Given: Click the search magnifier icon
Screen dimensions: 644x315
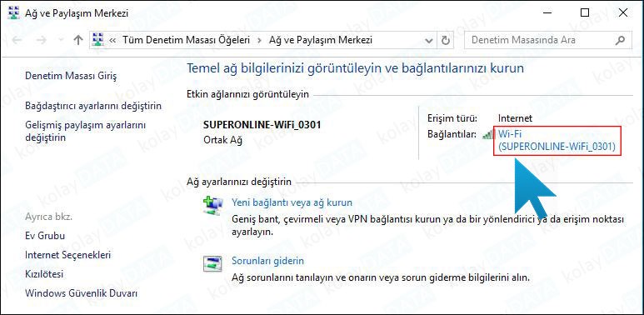Looking at the screenshot, I should [620, 40].
